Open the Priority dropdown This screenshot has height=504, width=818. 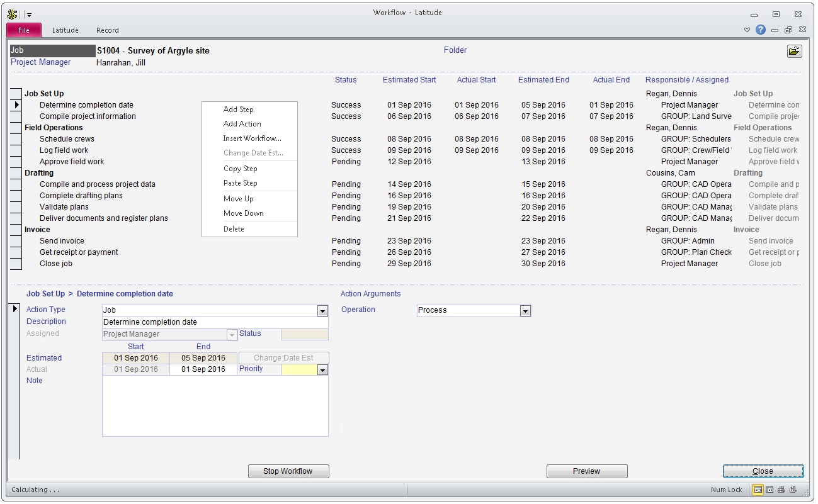click(x=323, y=369)
